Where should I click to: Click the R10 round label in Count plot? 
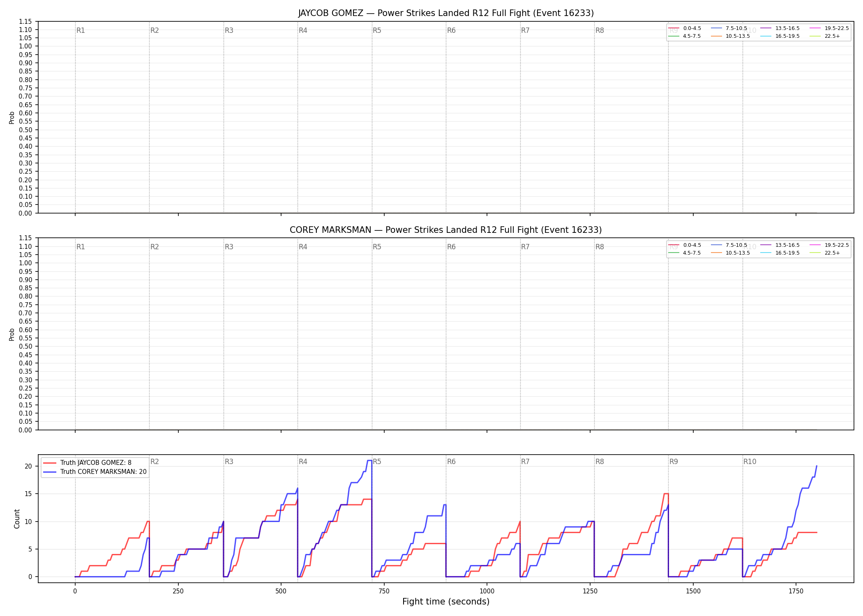pos(750,462)
